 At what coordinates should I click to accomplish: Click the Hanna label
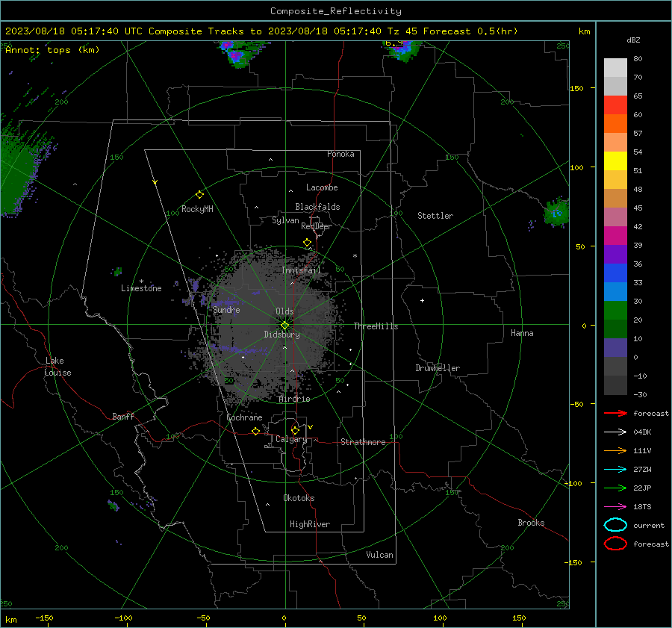(522, 333)
